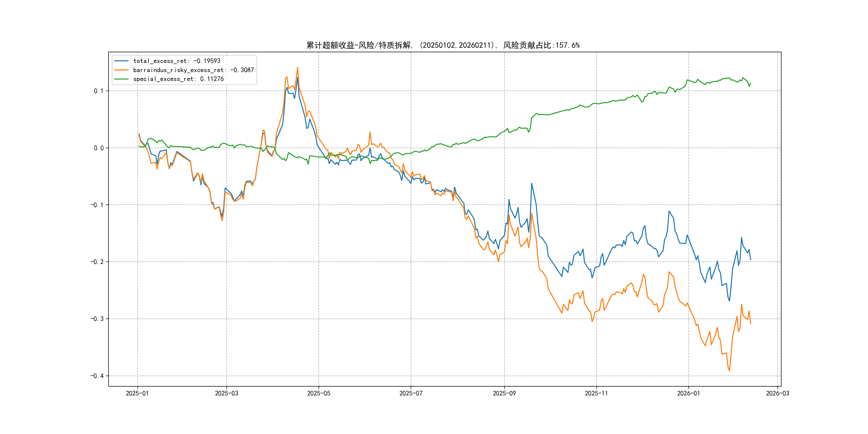This screenshot has width=868, height=434.
Task: Click the 2026-01 x-axis tick label
Action: [689, 393]
